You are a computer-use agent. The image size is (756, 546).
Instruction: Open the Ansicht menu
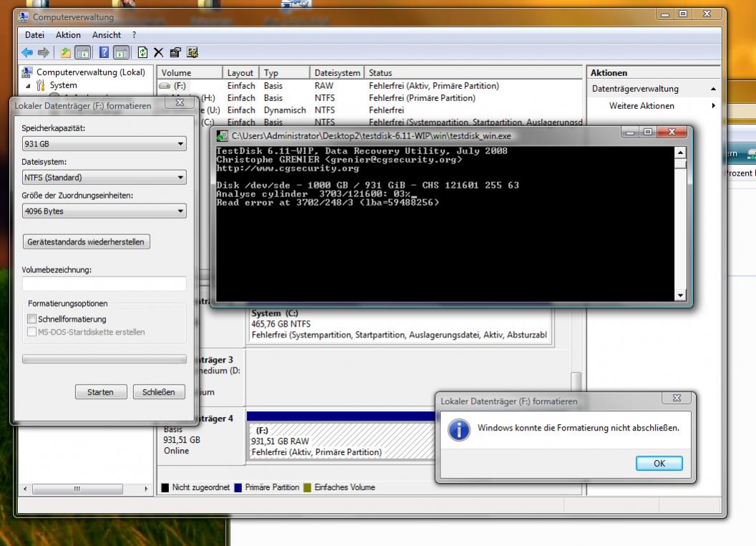pos(107,35)
